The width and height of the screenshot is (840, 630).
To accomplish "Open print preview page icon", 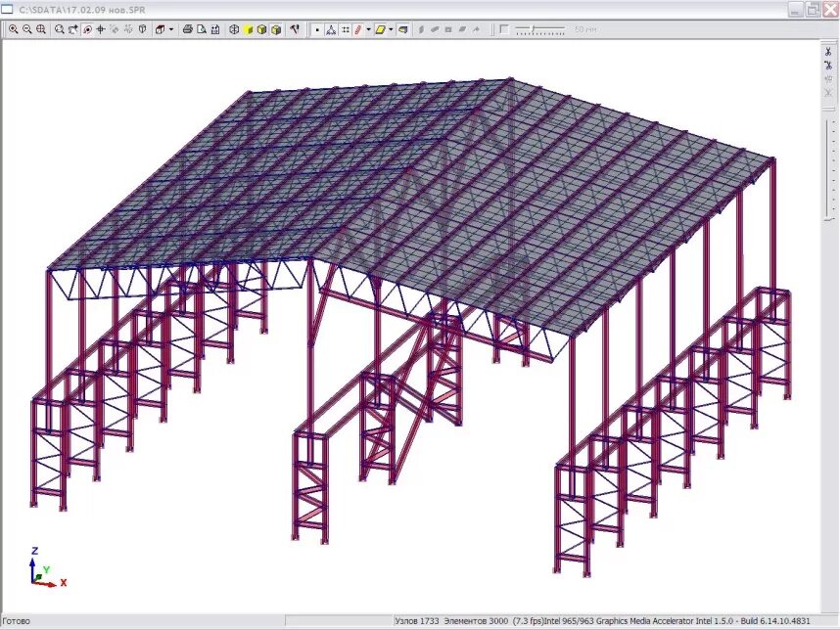I will coord(202,29).
